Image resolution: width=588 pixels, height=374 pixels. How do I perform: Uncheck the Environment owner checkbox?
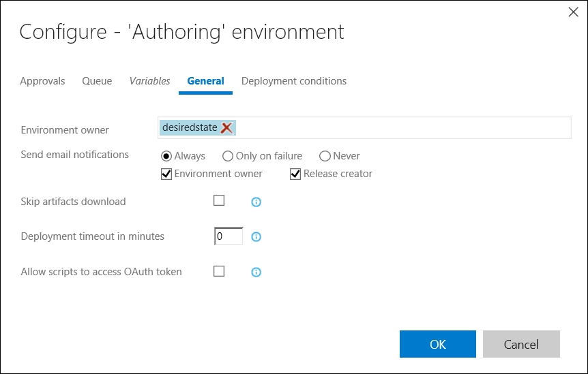pyautogui.click(x=166, y=174)
